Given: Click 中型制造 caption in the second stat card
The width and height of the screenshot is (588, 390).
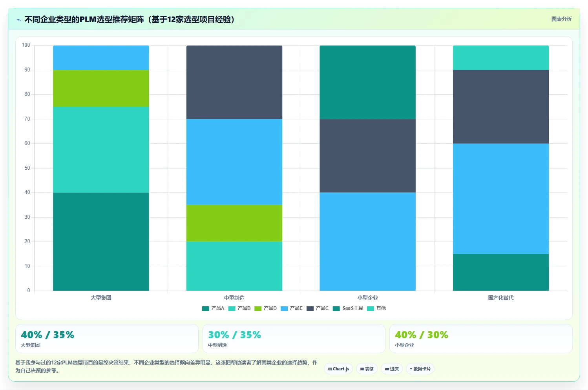Looking at the screenshot, I should pos(217,345).
